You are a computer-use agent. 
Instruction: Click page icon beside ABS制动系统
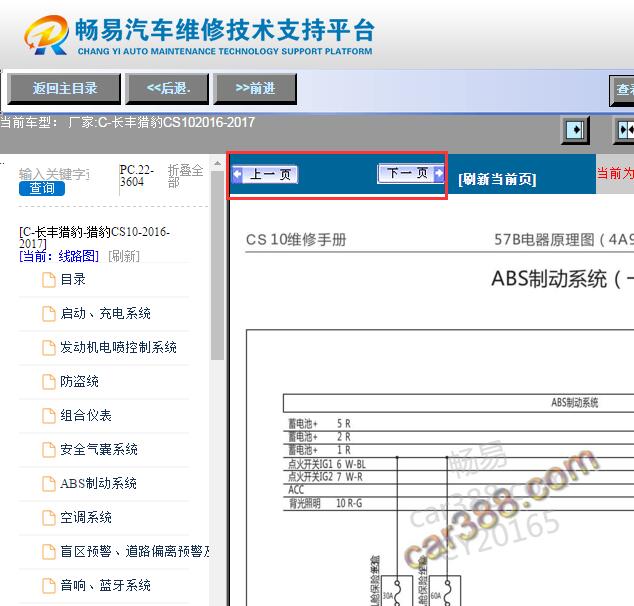pos(49,484)
